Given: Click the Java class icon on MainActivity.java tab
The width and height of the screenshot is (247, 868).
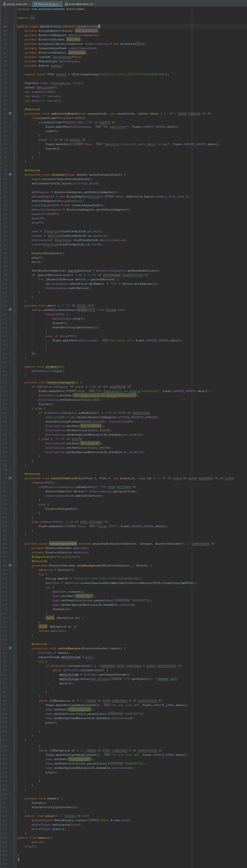Looking at the screenshot, I should tap(35, 4).
